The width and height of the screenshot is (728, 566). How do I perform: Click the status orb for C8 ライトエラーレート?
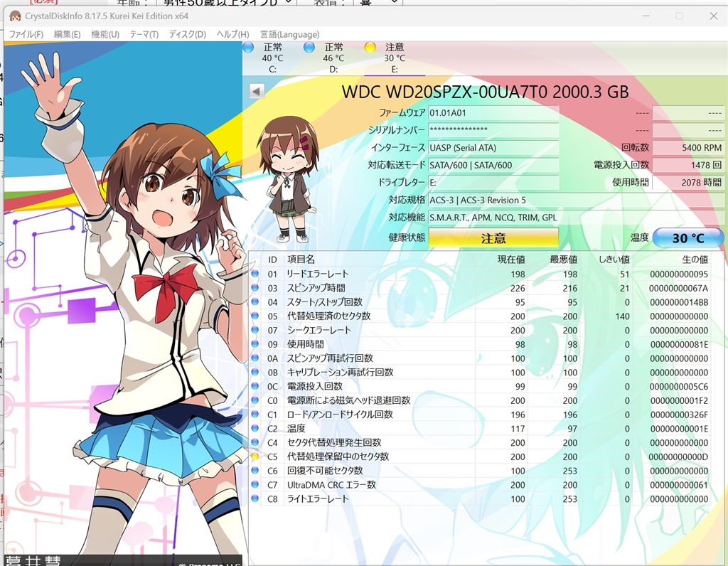pyautogui.click(x=255, y=498)
